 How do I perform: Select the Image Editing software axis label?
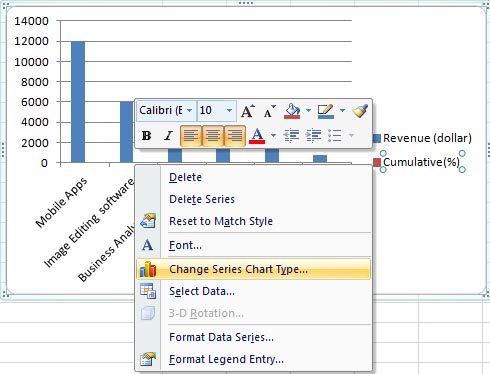89,223
